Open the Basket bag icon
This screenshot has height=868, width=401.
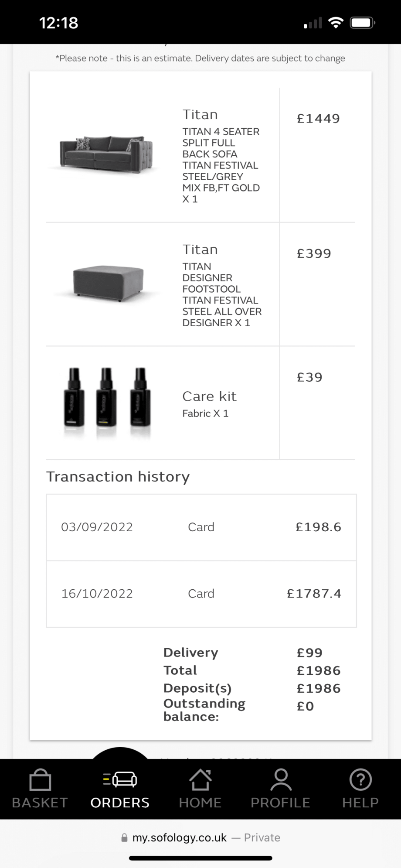tap(40, 779)
